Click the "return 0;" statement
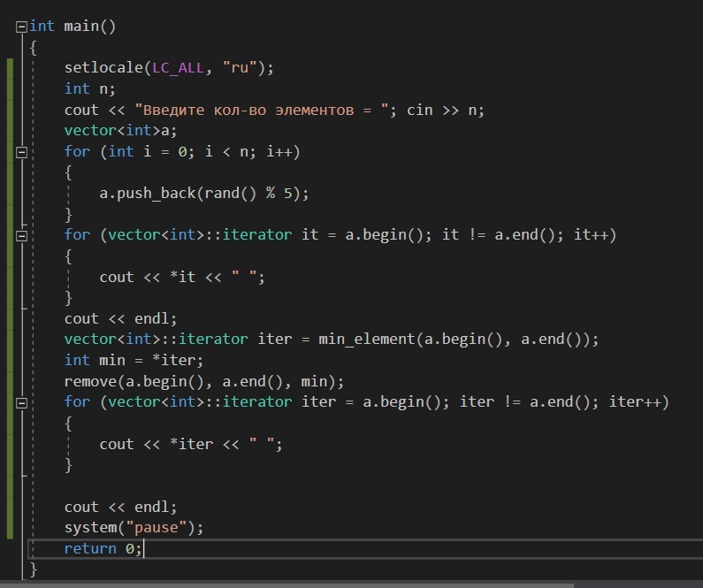This screenshot has width=703, height=588. 102,549
